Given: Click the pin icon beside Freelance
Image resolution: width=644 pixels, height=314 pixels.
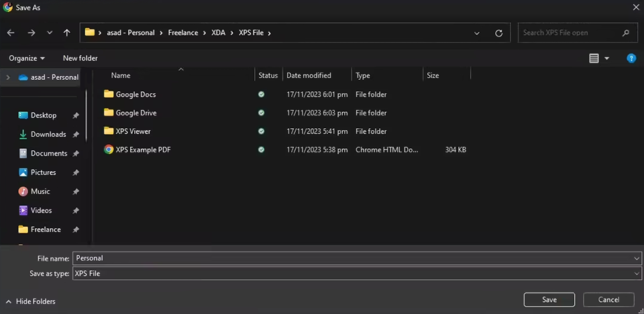Looking at the screenshot, I should pyautogui.click(x=76, y=229).
